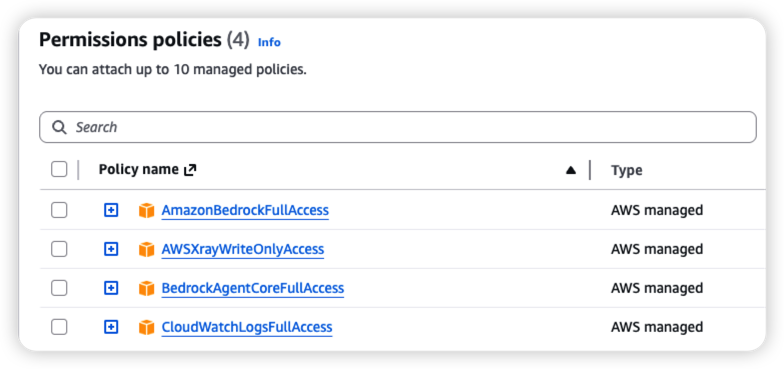Screen dimensions: 784x369
Task: Open the CloudWatchLogsFullAccess policy link
Action: [247, 327]
